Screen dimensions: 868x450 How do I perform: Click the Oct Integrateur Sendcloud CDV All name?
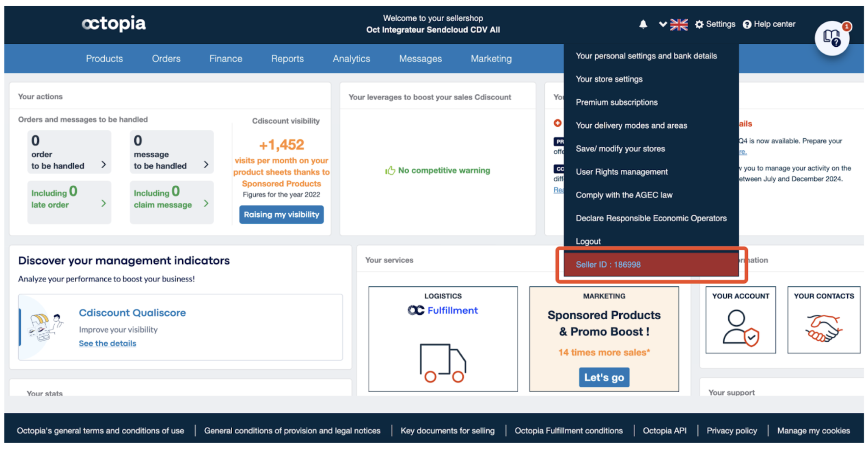point(433,30)
